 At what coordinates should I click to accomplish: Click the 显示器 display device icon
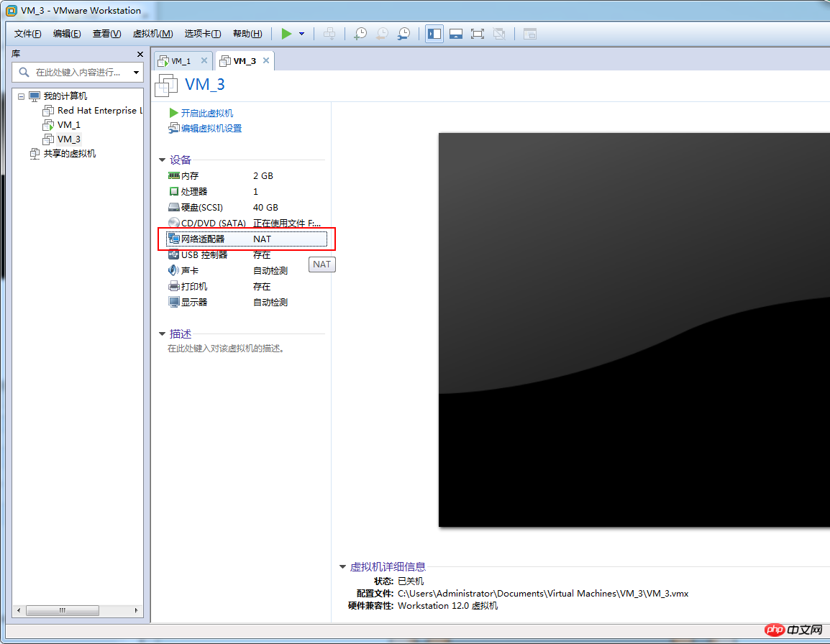pos(173,302)
